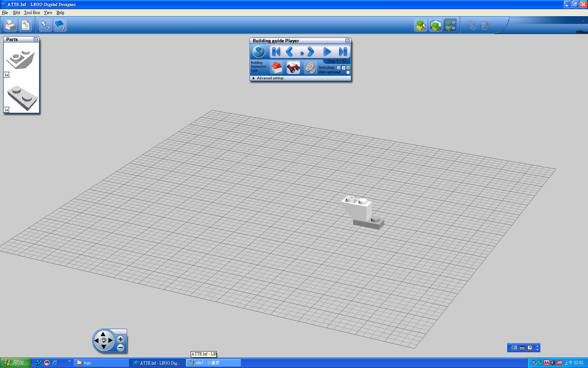Jump to last building step
Screen dimensions: 588x368
point(343,52)
